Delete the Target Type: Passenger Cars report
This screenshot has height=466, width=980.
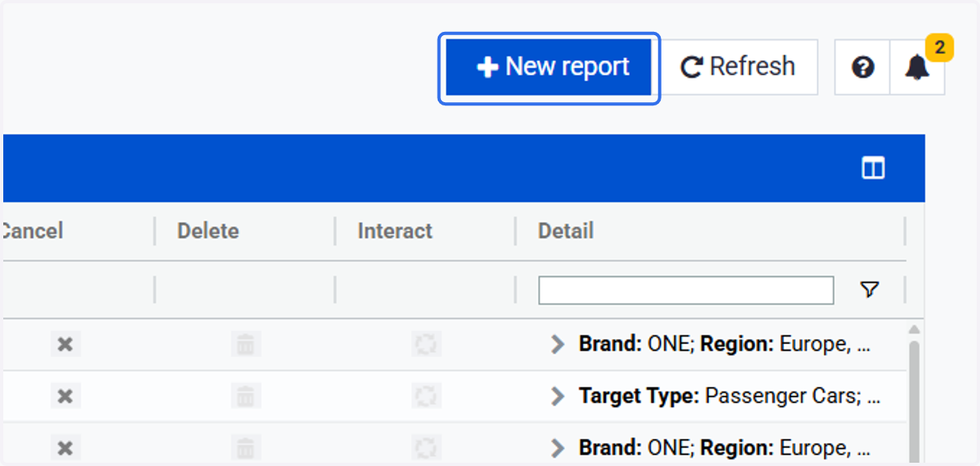pos(246,397)
